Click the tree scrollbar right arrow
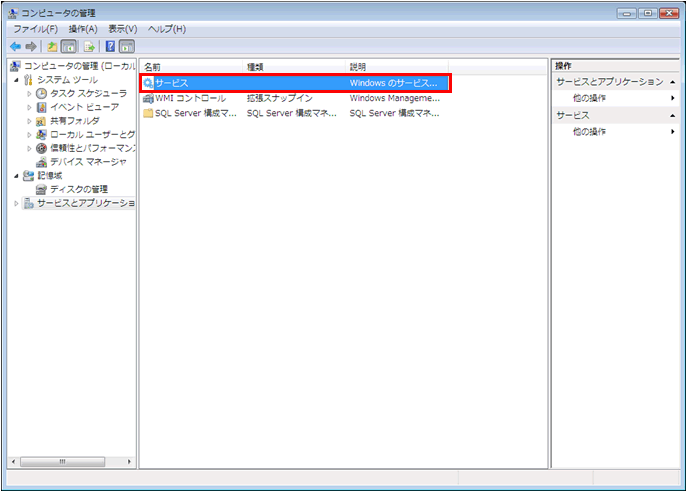Image resolution: width=687 pixels, height=492 pixels. (x=129, y=462)
